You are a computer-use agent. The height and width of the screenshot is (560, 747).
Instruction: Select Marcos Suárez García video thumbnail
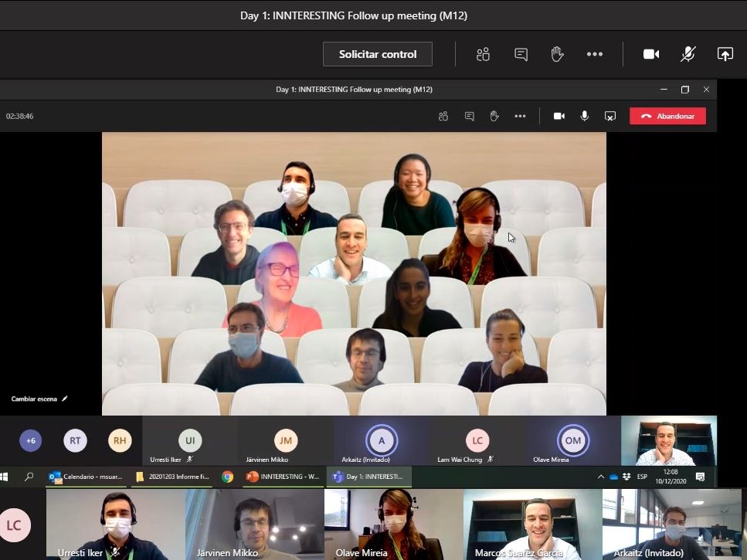pyautogui.click(x=533, y=524)
